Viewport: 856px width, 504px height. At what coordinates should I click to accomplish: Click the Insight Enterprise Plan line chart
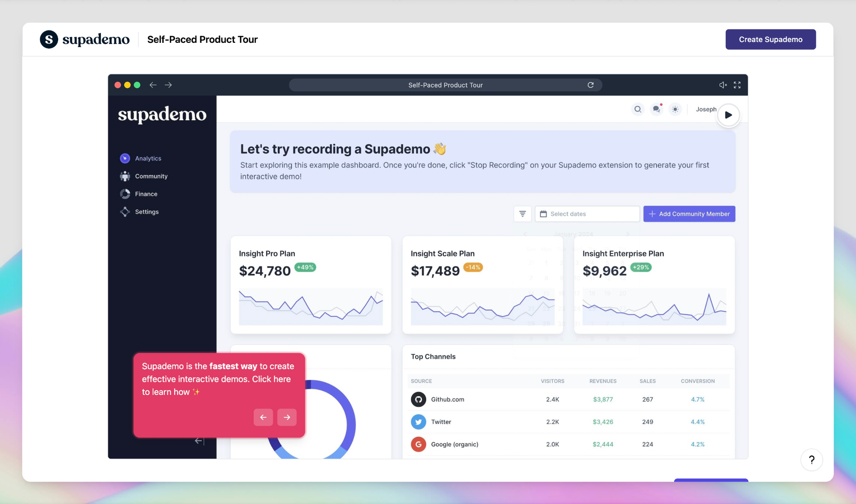tap(654, 307)
